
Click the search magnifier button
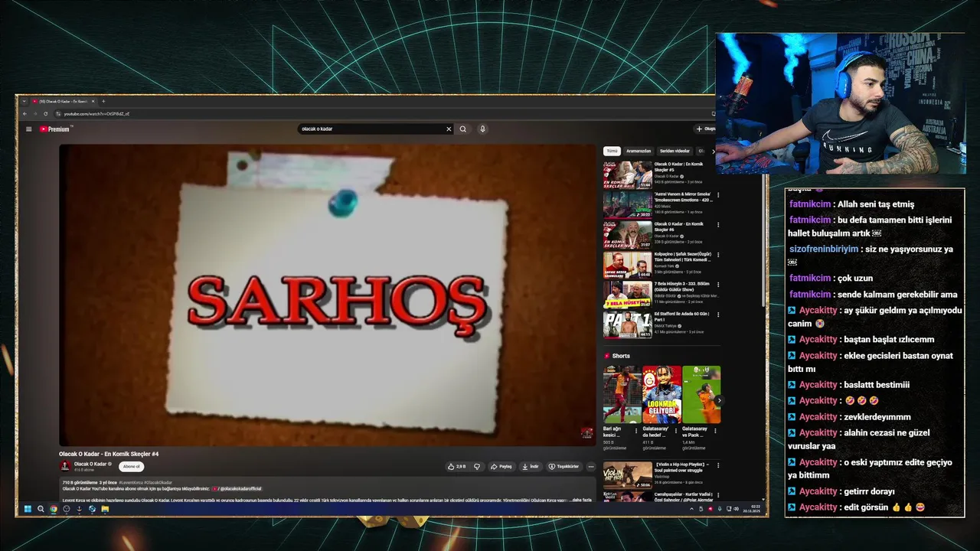click(x=462, y=129)
